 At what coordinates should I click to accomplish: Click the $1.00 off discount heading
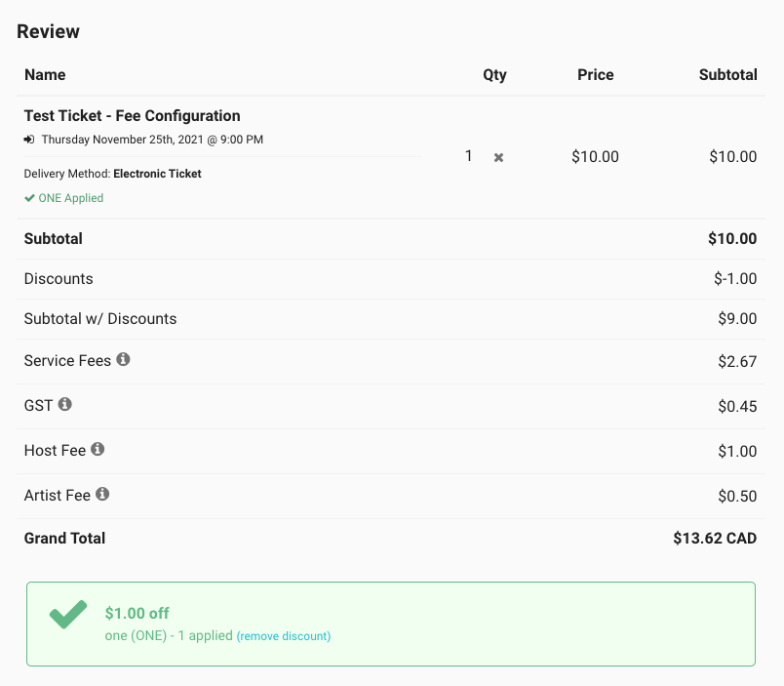137,613
